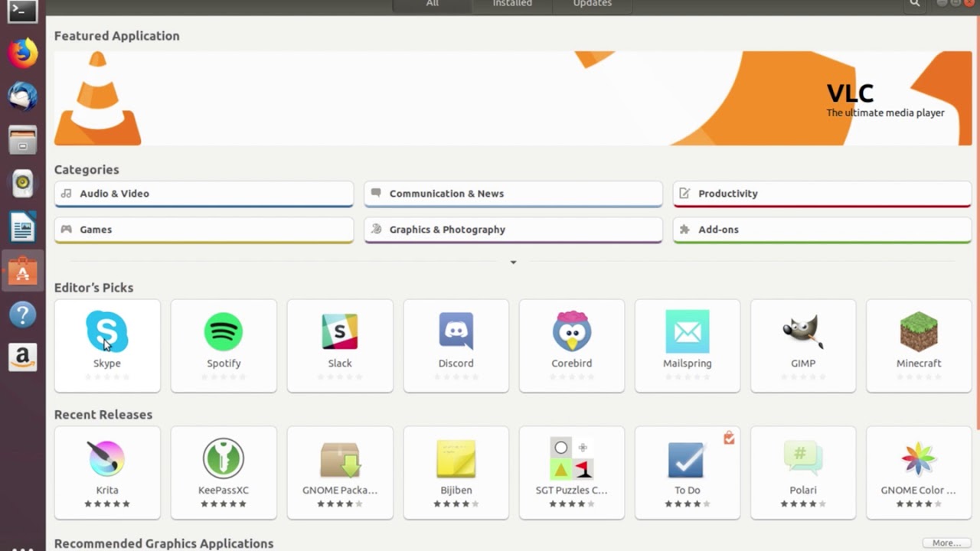Open the Discord app icon
The image size is (980, 551).
coord(456,331)
